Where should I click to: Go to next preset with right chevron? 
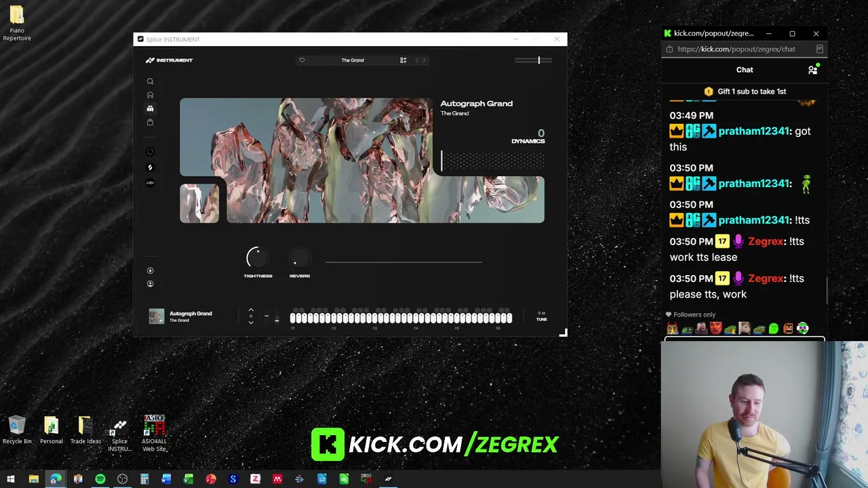coord(425,60)
